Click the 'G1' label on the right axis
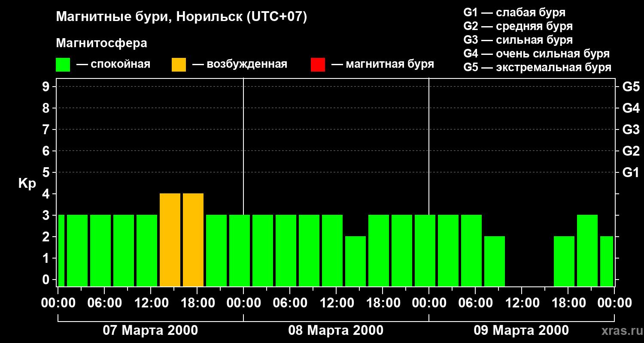This screenshot has height=343, width=644. point(631,172)
